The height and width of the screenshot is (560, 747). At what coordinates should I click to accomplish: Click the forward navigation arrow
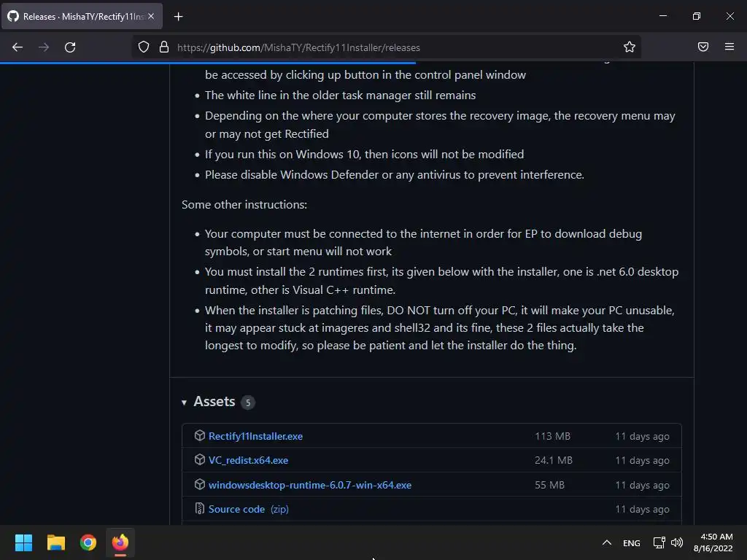44,47
